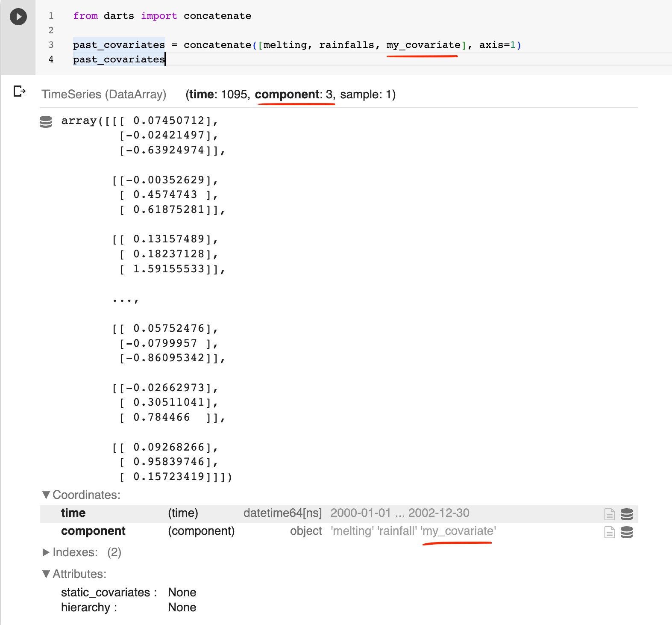Click rainfalls argument in line 3
Screen dimensions: 672x625
pos(346,45)
